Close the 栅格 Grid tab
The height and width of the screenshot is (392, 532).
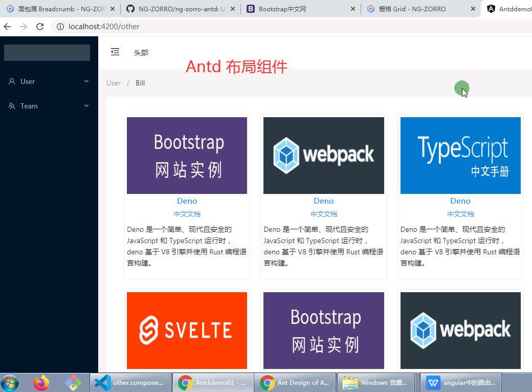tap(473, 9)
